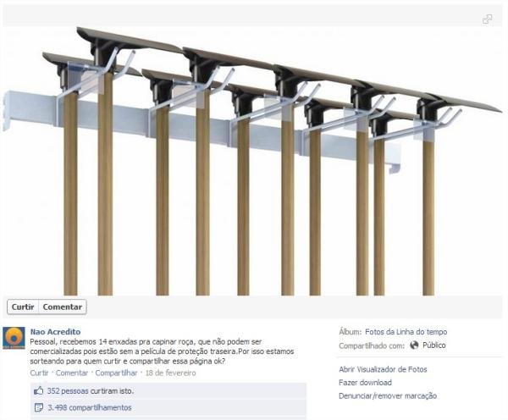Select Fazer download option

366,383
